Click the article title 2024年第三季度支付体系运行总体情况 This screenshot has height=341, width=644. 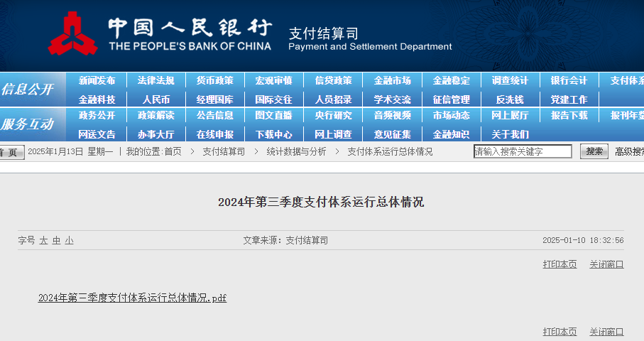tap(321, 202)
